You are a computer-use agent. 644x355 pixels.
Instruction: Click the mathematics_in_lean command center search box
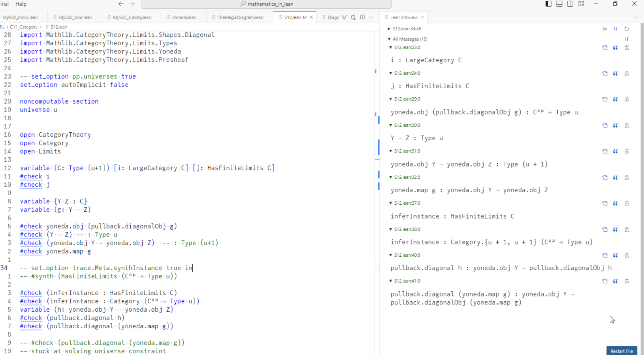pos(266,4)
